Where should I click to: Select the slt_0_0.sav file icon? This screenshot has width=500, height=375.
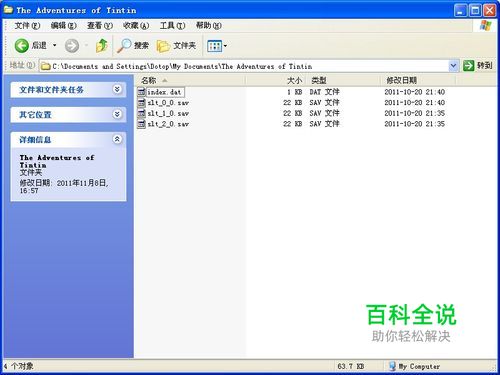click(x=142, y=103)
